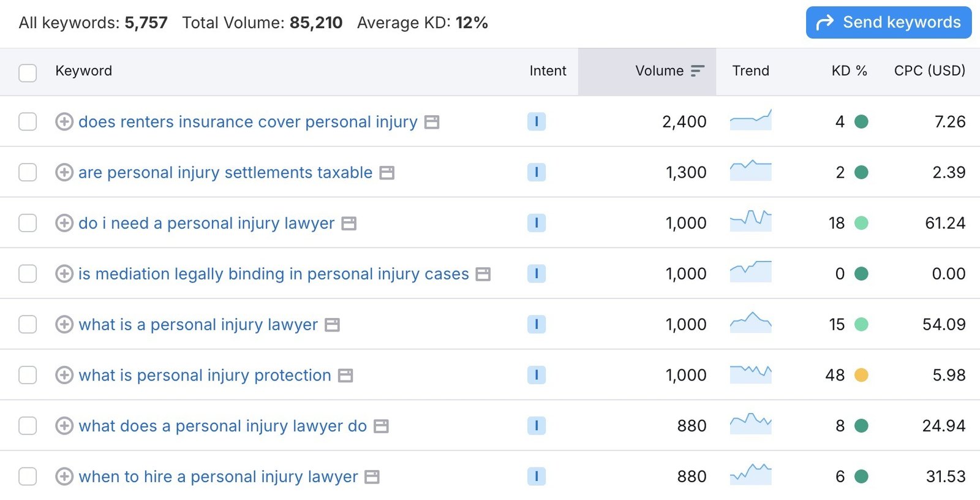980x500 pixels.
Task: Sort by Intent column header
Action: [548, 70]
